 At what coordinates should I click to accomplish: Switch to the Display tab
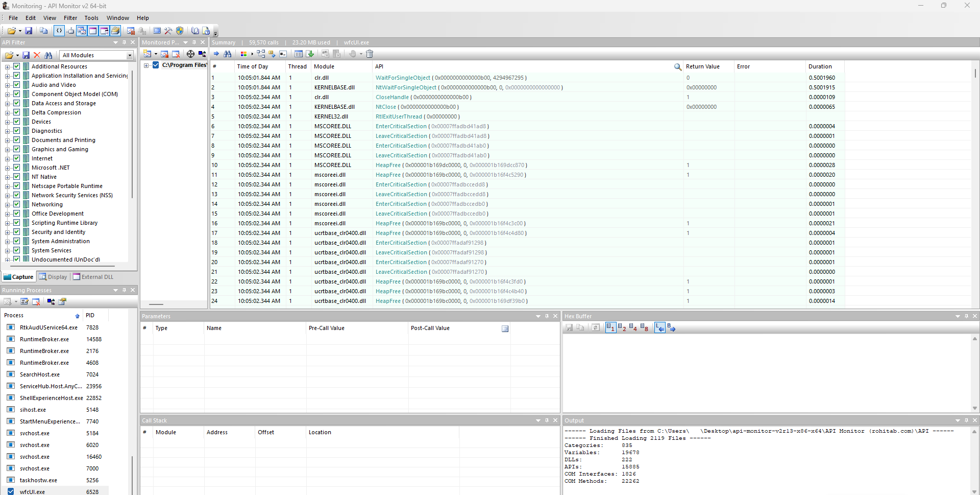tap(54, 277)
